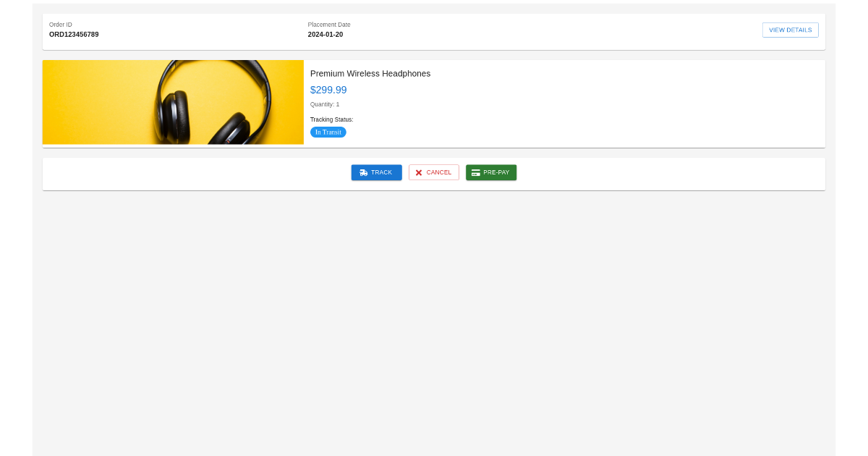The image size is (868, 456).
Task: Click the In Transit status chip
Action: click(x=328, y=132)
